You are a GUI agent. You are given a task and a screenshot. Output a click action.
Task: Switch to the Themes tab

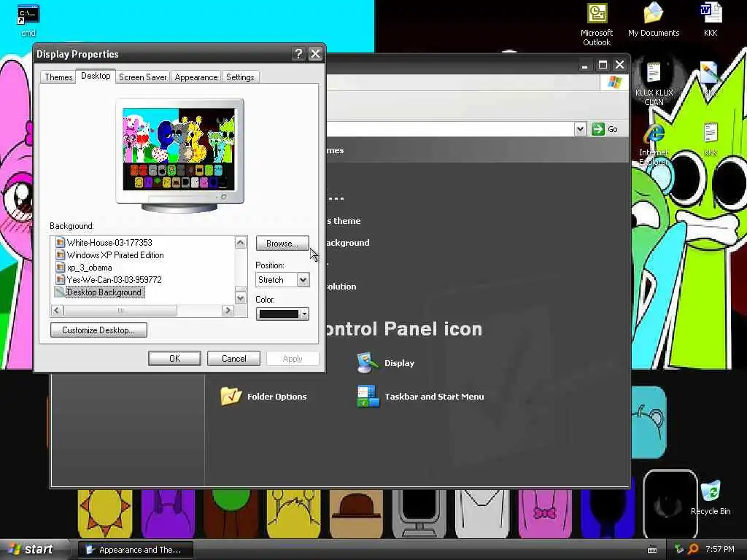click(x=58, y=77)
